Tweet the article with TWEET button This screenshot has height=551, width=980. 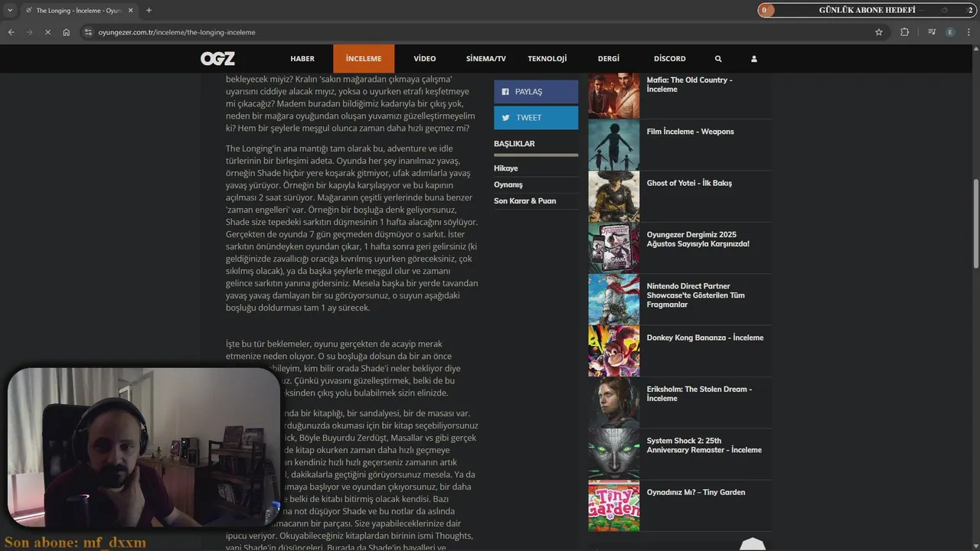pyautogui.click(x=536, y=118)
